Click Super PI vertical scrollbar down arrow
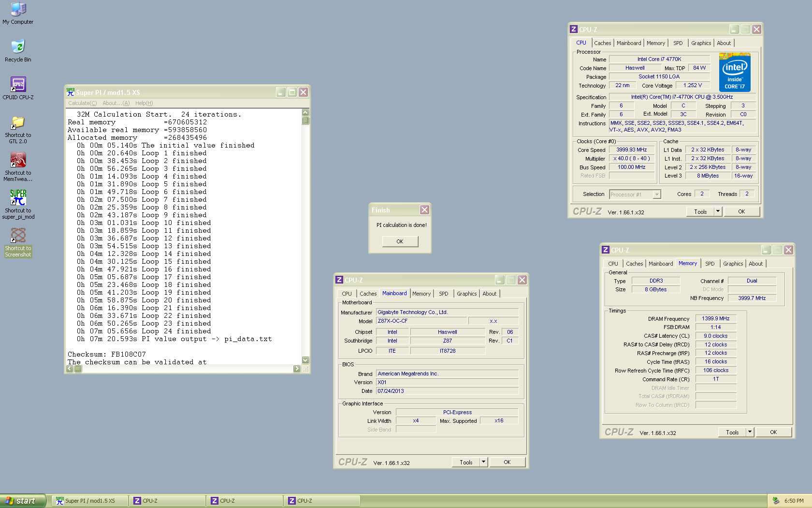Screen dimensions: 812x508 pyautogui.click(x=305, y=360)
